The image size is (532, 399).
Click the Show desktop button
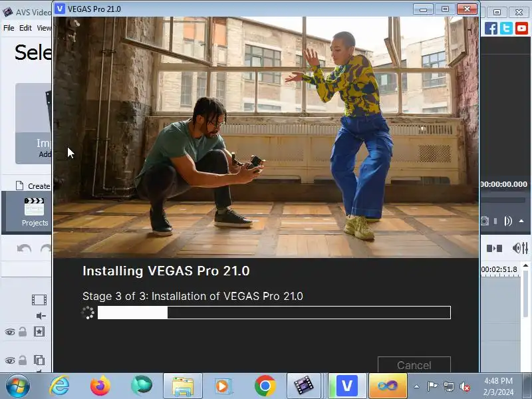pos(527,386)
